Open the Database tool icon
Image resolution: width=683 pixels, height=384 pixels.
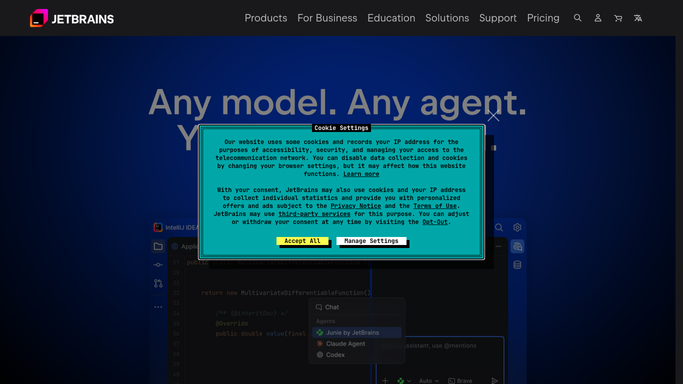(517, 265)
